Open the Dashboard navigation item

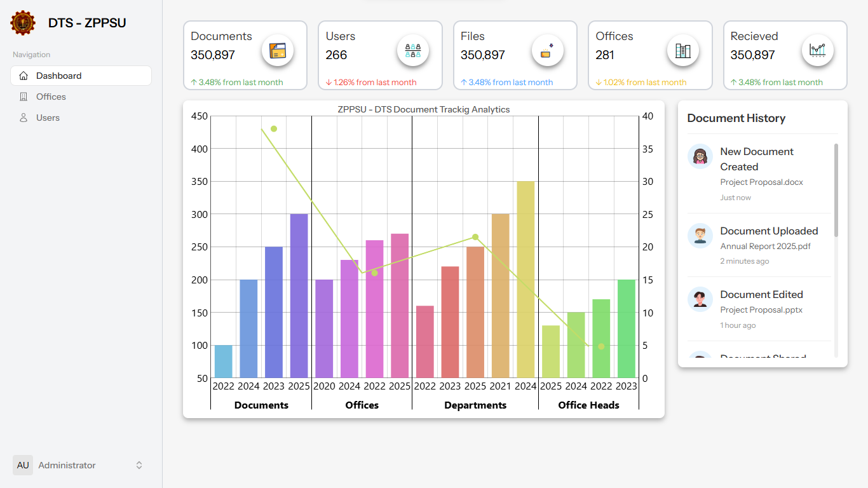tap(81, 76)
